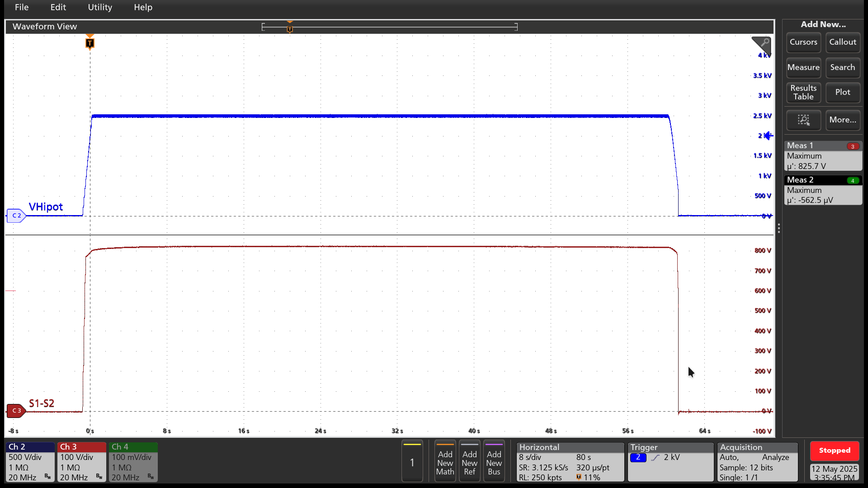
Task: Click the orange trigger position T marker
Action: pyautogui.click(x=90, y=43)
